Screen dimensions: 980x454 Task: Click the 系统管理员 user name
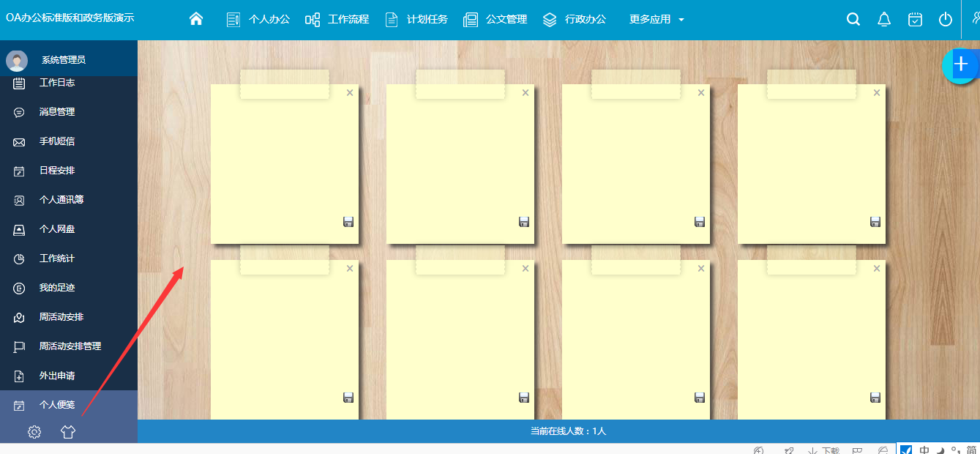pyautogui.click(x=64, y=60)
